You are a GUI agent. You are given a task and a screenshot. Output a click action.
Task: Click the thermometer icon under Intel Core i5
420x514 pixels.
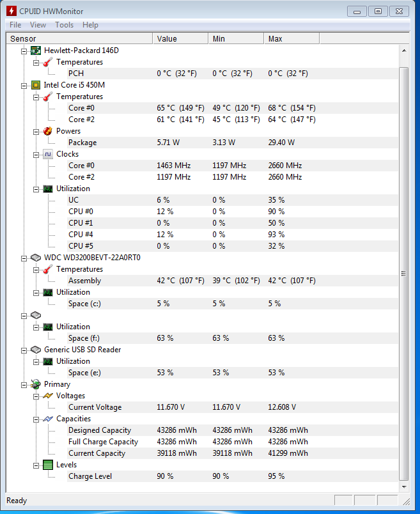(48, 97)
